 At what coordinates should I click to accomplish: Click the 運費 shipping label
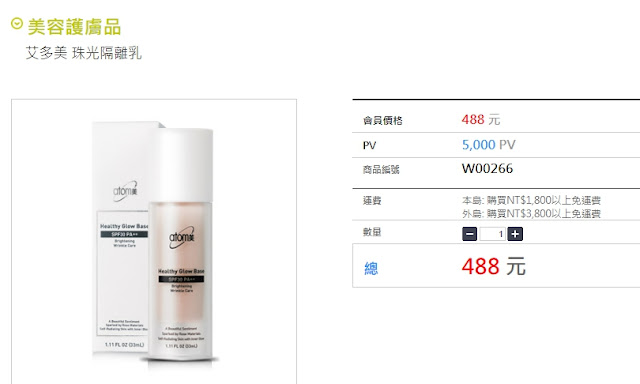tap(372, 200)
